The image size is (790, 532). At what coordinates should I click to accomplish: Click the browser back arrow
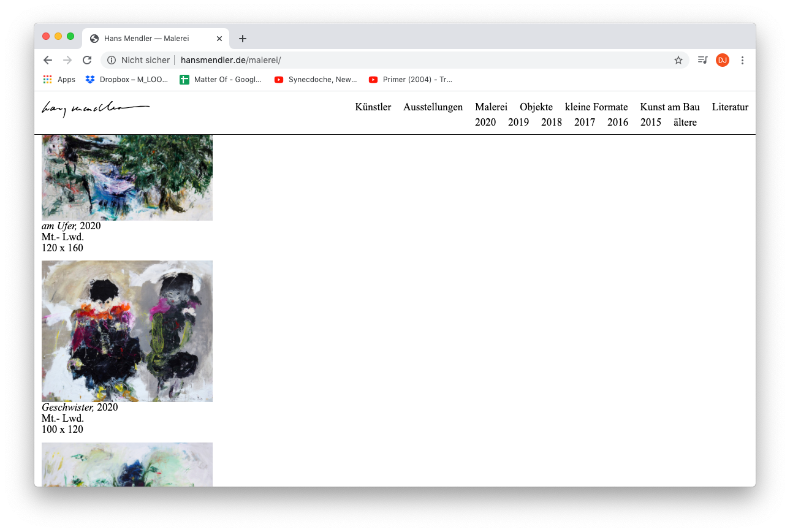click(x=48, y=60)
